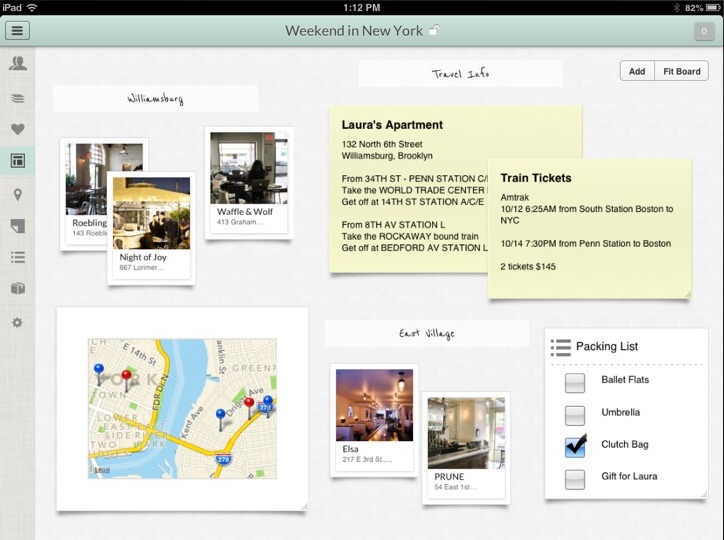Select the map pin location icon
Image resolution: width=724 pixels, height=540 pixels.
17,194
